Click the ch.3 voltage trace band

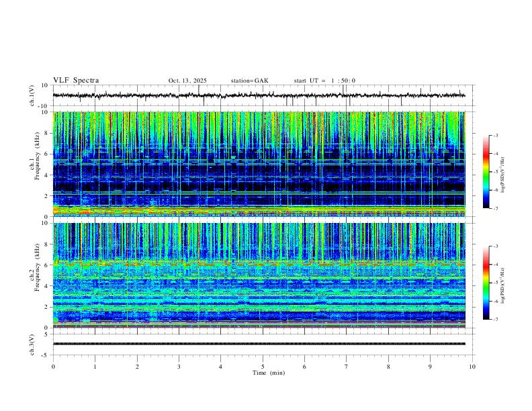[x=259, y=344]
